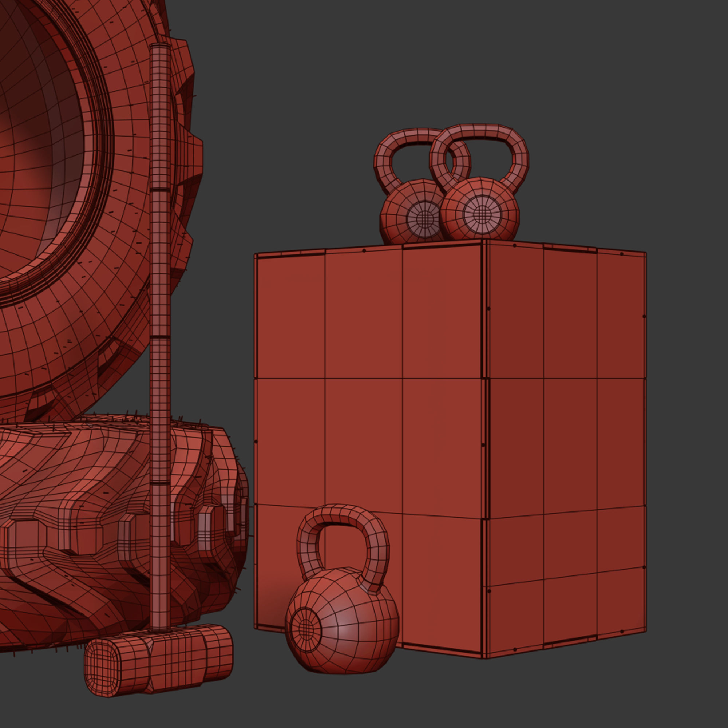728x728 pixels.
Task: Select the front kettlebell on top of the box
Action: click(x=479, y=183)
